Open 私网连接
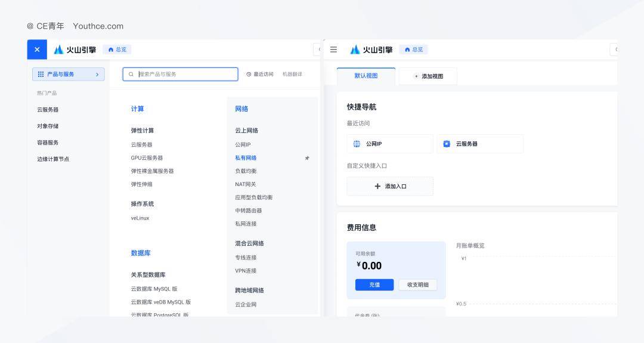The height and width of the screenshot is (343, 644). 246,224
